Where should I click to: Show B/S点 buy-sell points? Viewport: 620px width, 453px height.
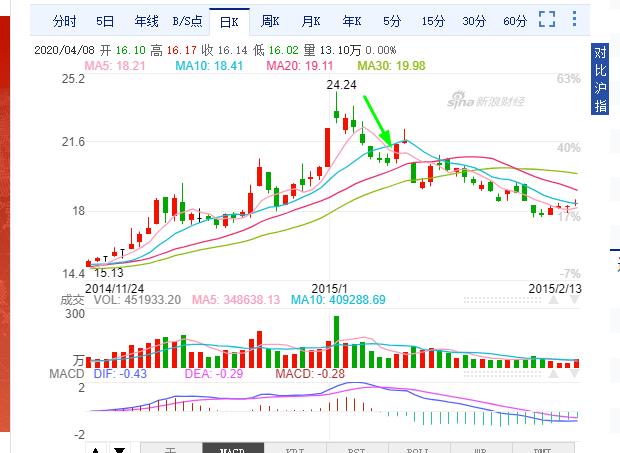pyautogui.click(x=186, y=20)
